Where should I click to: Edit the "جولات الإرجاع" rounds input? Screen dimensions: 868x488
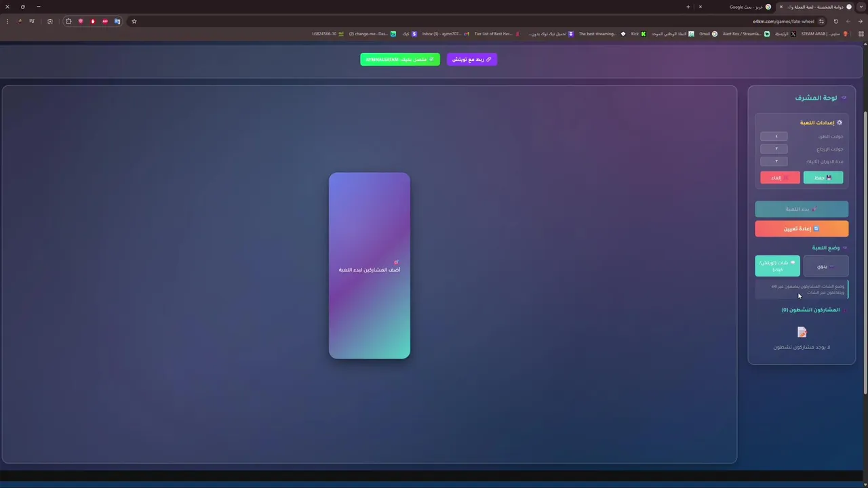point(774,148)
